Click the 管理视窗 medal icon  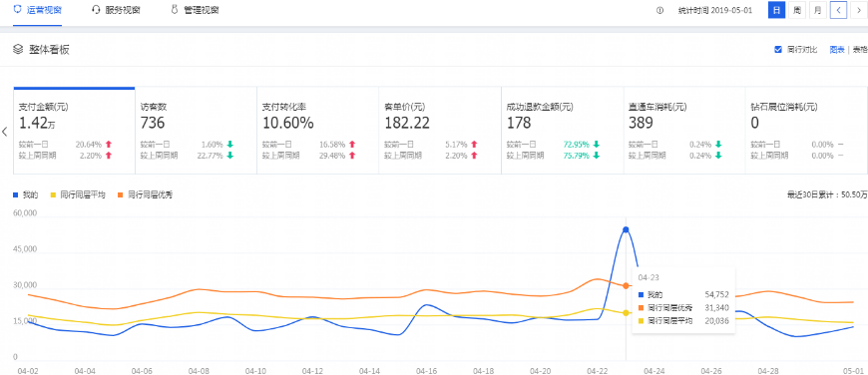point(175,10)
